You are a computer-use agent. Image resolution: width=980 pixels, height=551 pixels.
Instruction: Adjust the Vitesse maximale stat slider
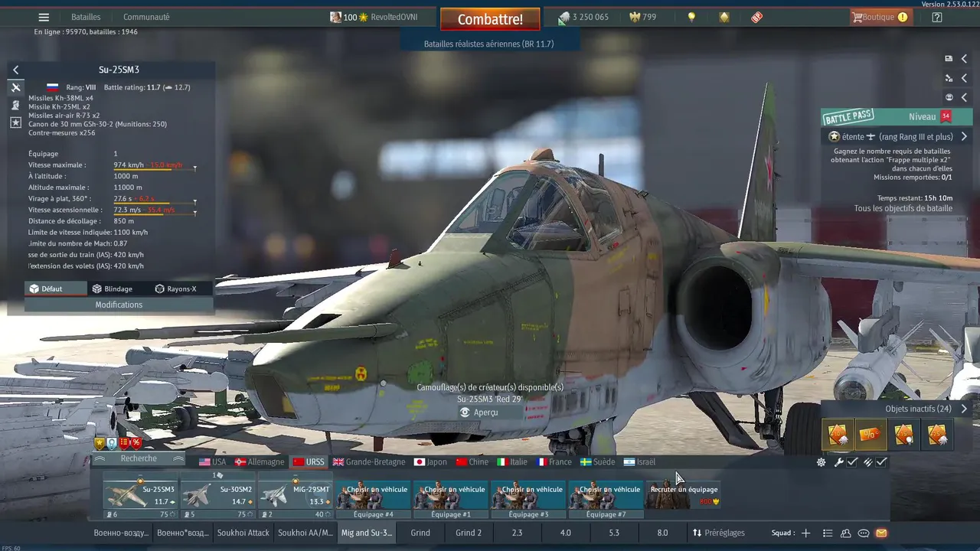click(155, 168)
